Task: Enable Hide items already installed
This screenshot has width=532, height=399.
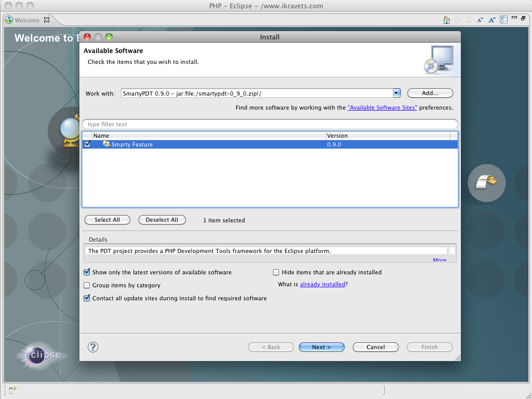Action: click(x=276, y=272)
